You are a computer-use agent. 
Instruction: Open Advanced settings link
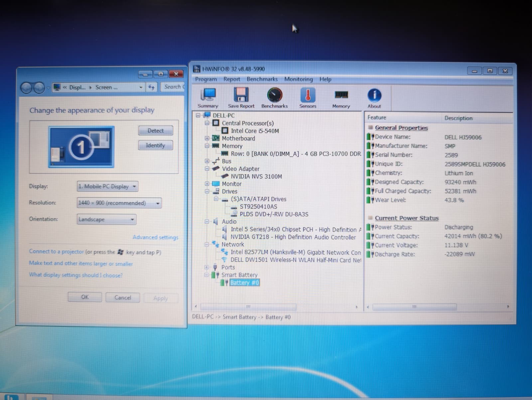tap(155, 237)
